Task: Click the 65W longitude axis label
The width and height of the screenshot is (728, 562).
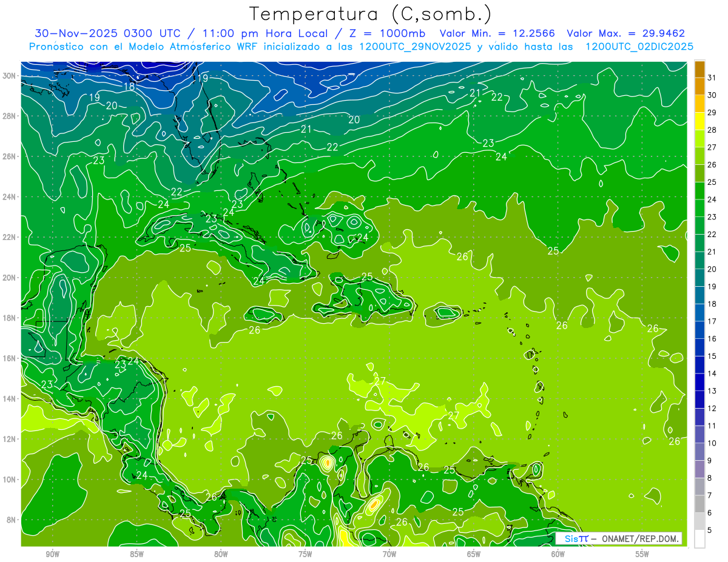Action: click(x=474, y=554)
